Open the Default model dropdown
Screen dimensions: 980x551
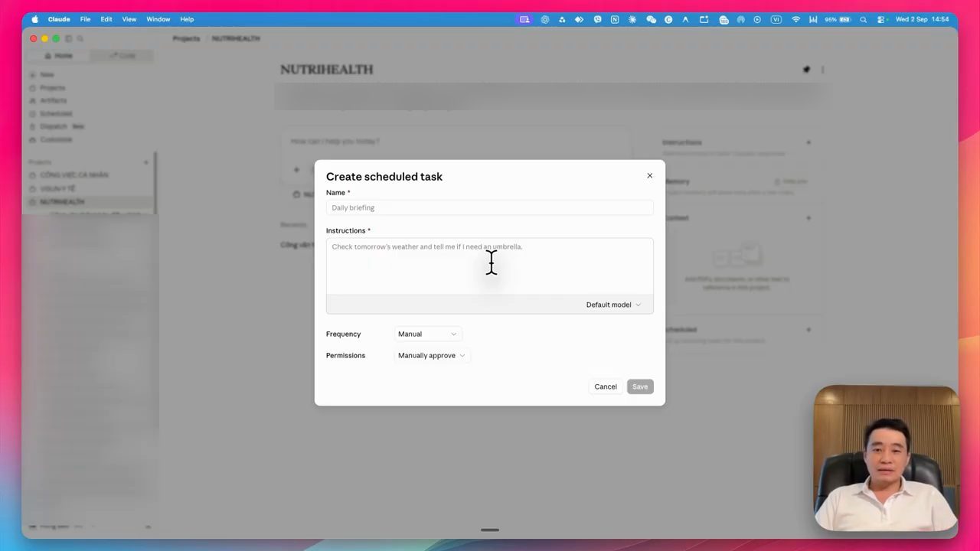tap(613, 305)
